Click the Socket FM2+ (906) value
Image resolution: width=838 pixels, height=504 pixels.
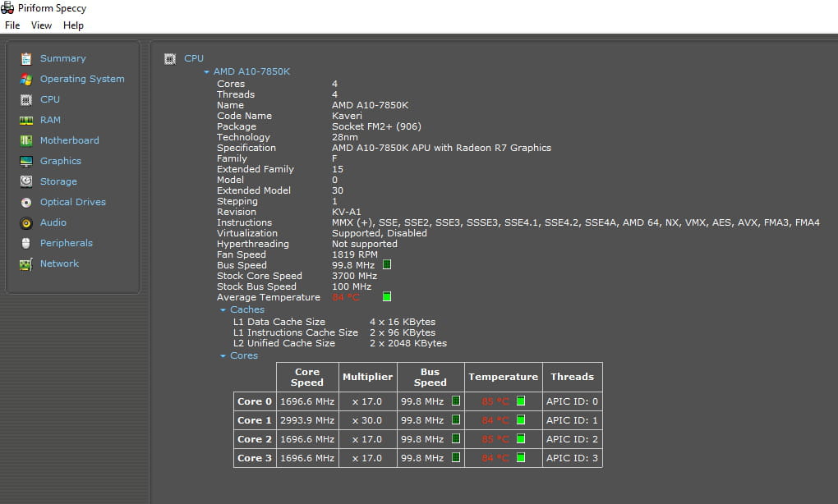376,126
